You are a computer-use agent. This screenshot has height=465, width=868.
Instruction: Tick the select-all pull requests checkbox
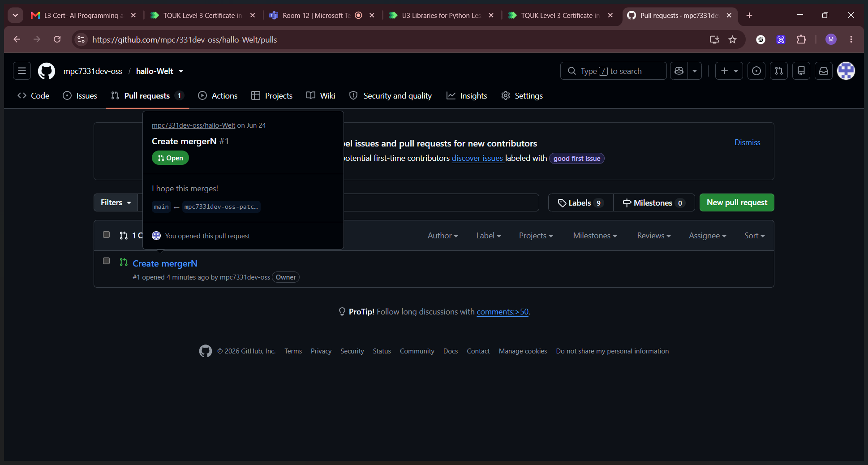[x=106, y=235]
